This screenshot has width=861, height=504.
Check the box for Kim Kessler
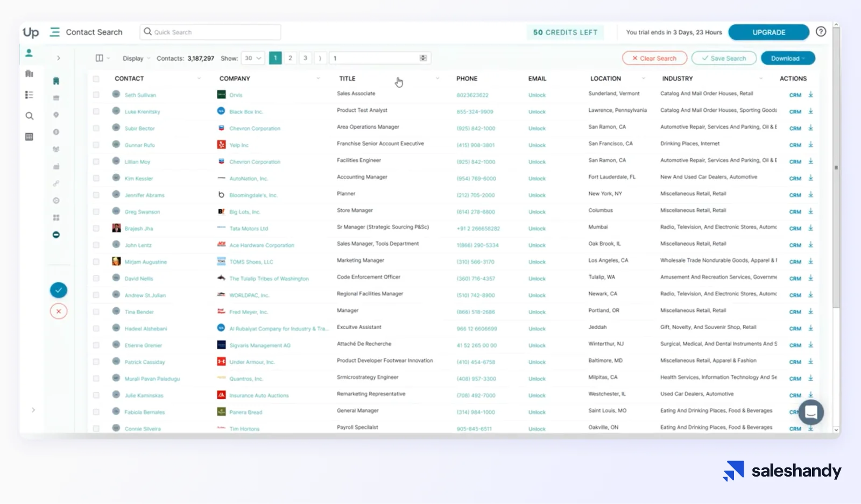point(96,178)
